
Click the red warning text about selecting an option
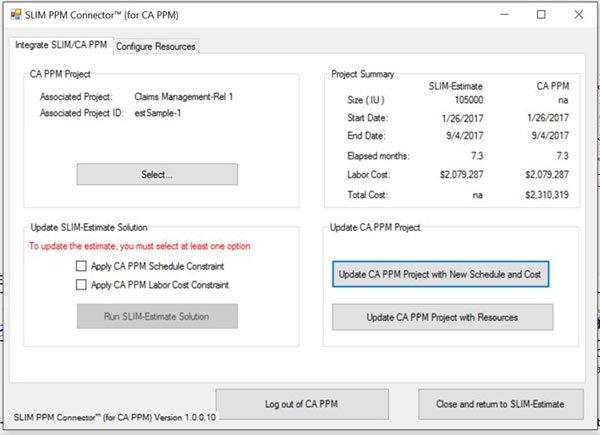pyautogui.click(x=140, y=246)
